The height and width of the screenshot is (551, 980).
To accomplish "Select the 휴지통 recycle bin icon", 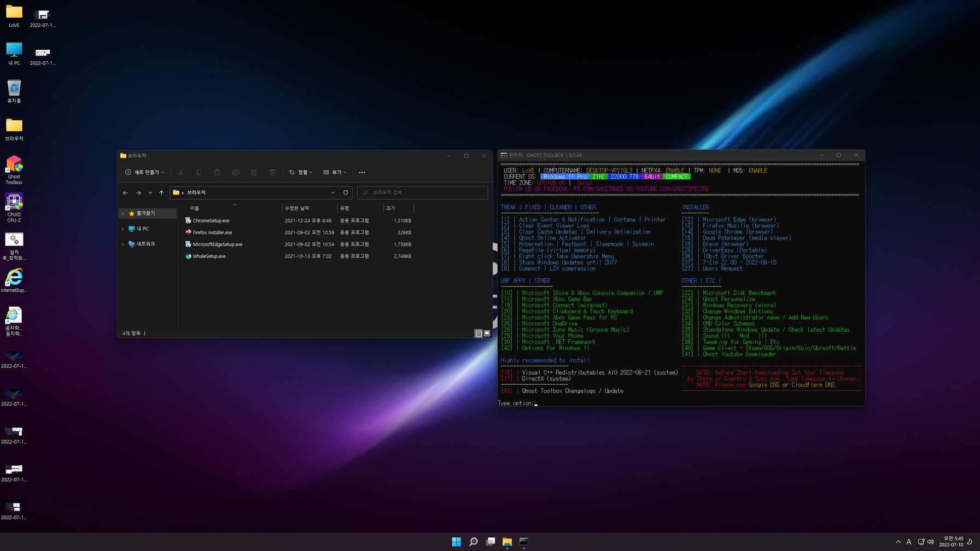I will coord(14,91).
